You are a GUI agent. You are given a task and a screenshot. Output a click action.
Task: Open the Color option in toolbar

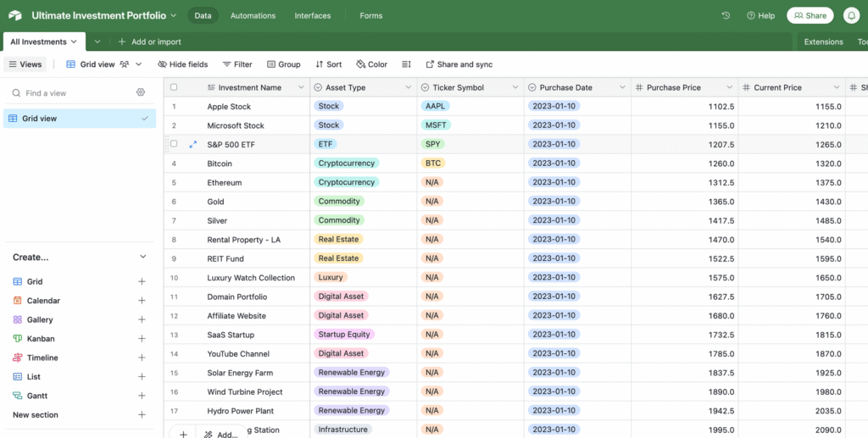pos(371,64)
